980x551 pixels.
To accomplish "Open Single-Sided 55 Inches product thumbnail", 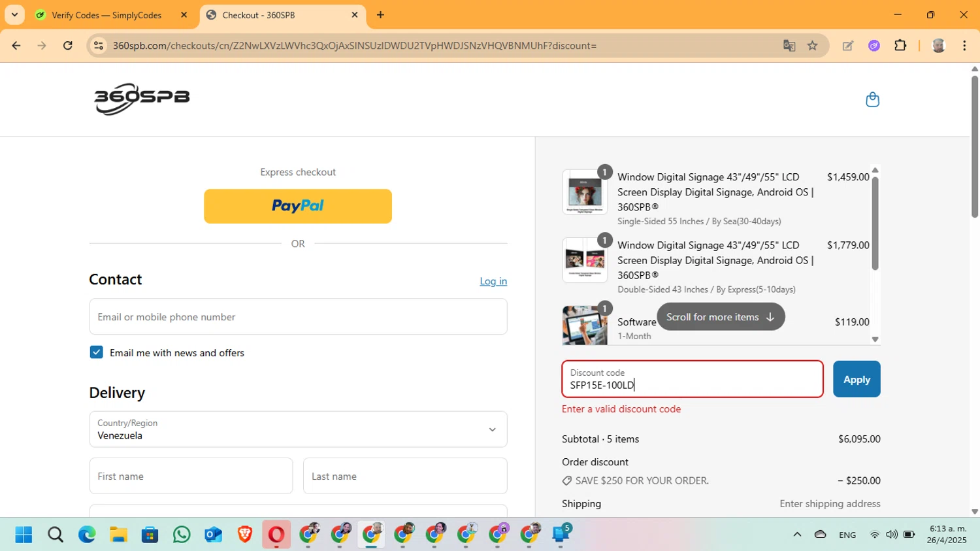I will click(585, 192).
